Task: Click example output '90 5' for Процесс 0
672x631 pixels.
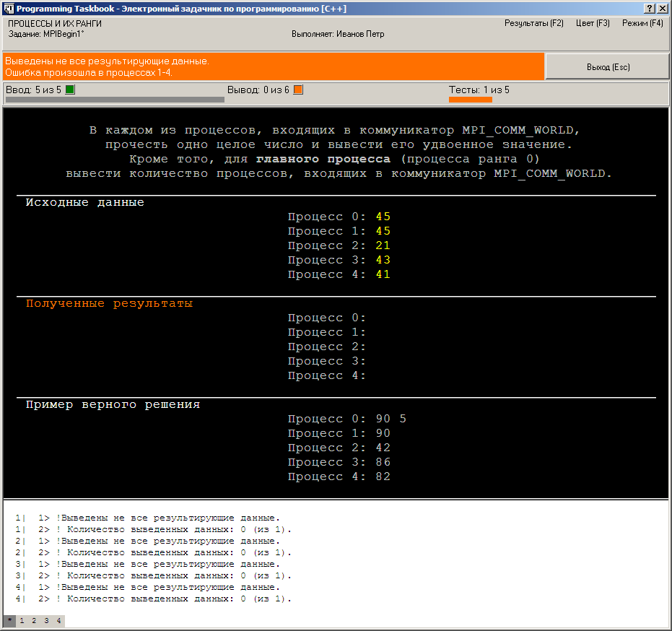Action: click(x=391, y=419)
